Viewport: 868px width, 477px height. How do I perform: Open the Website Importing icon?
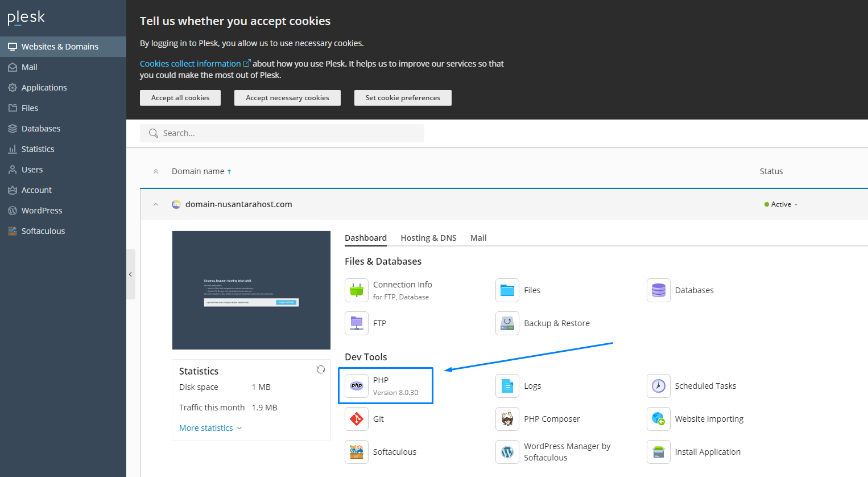pyautogui.click(x=658, y=419)
